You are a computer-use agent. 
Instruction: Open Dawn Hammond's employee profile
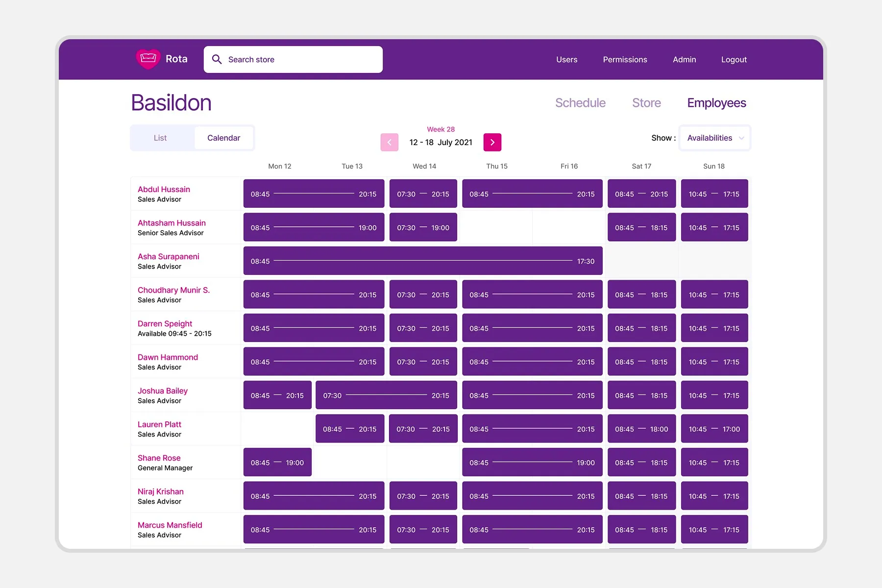tap(168, 357)
